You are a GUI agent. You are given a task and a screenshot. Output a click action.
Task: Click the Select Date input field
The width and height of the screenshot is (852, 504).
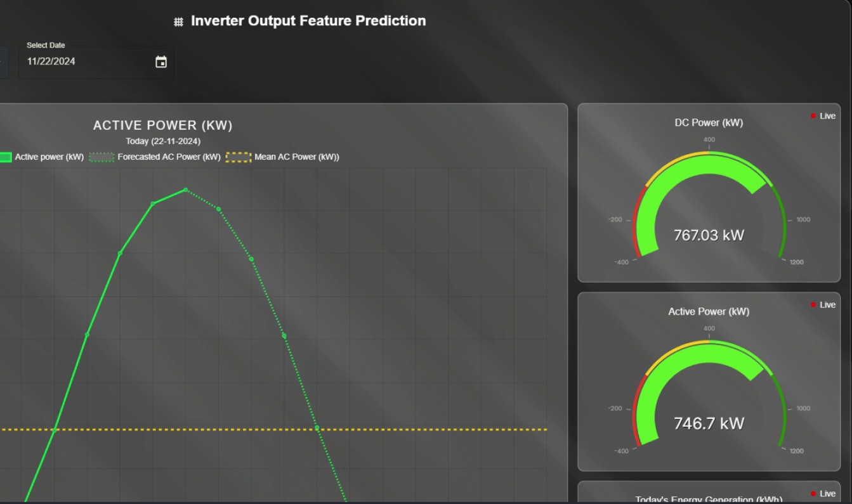click(x=96, y=61)
